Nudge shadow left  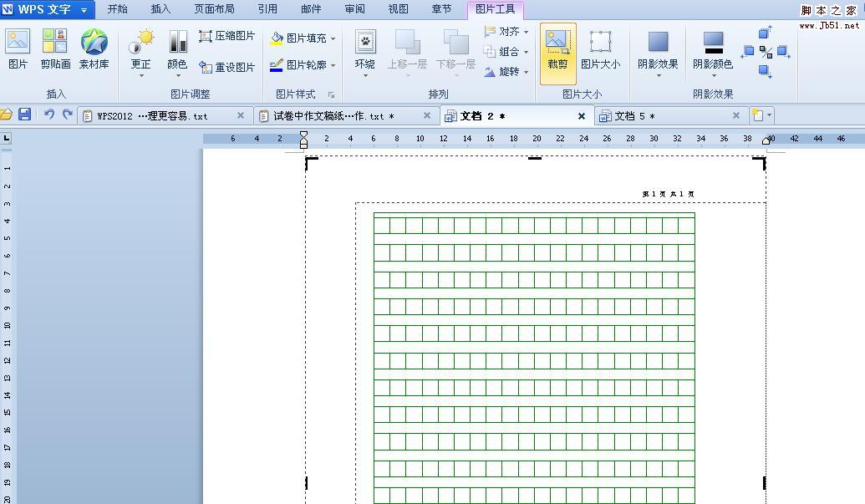point(747,52)
